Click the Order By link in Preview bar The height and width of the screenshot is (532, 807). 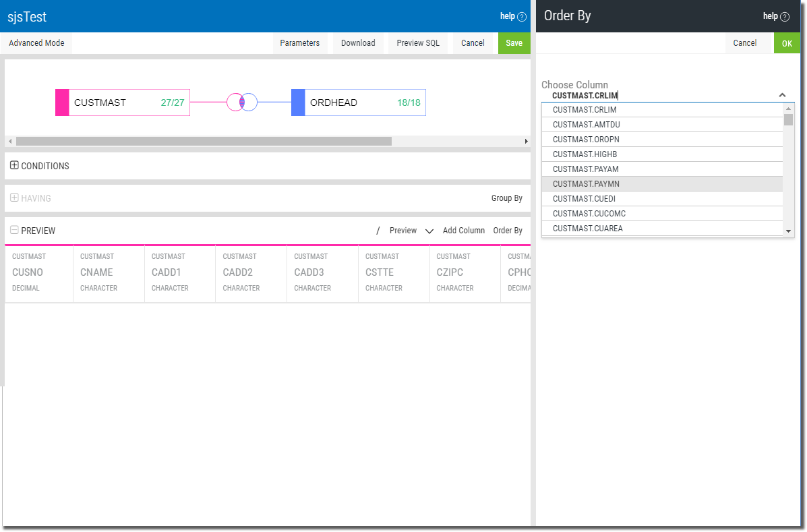pos(508,231)
